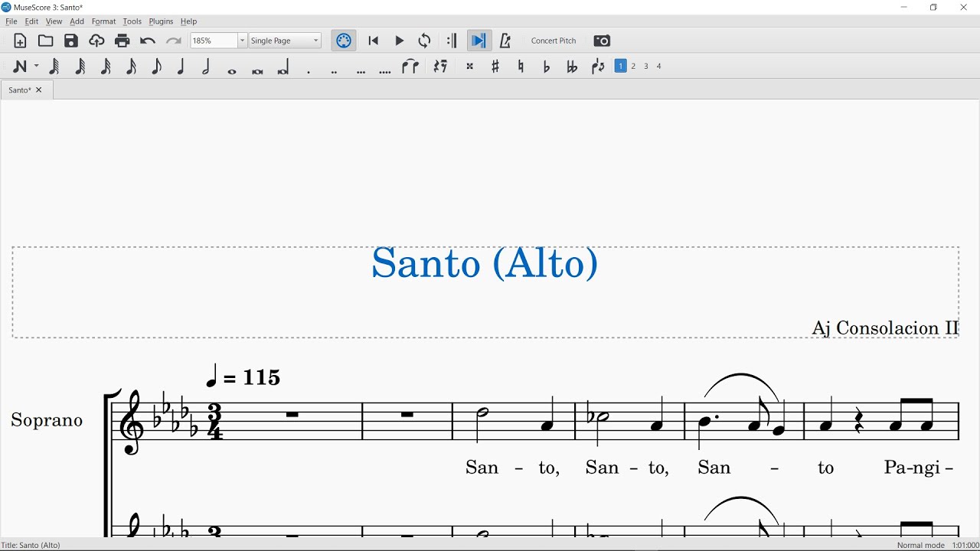Image resolution: width=980 pixels, height=551 pixels.
Task: Redo the last action
Action: (x=174, y=41)
